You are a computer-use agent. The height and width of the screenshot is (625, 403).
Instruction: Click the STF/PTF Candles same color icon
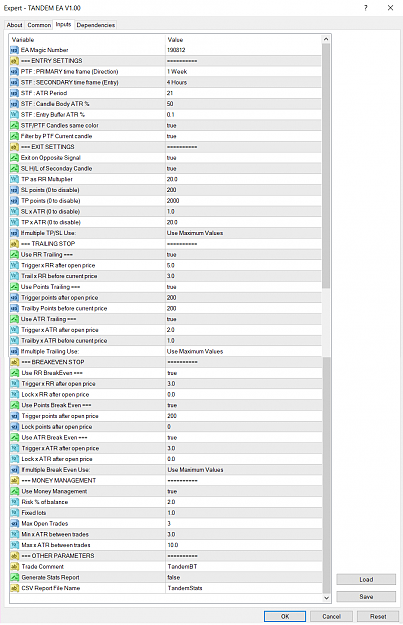[x=14, y=126]
